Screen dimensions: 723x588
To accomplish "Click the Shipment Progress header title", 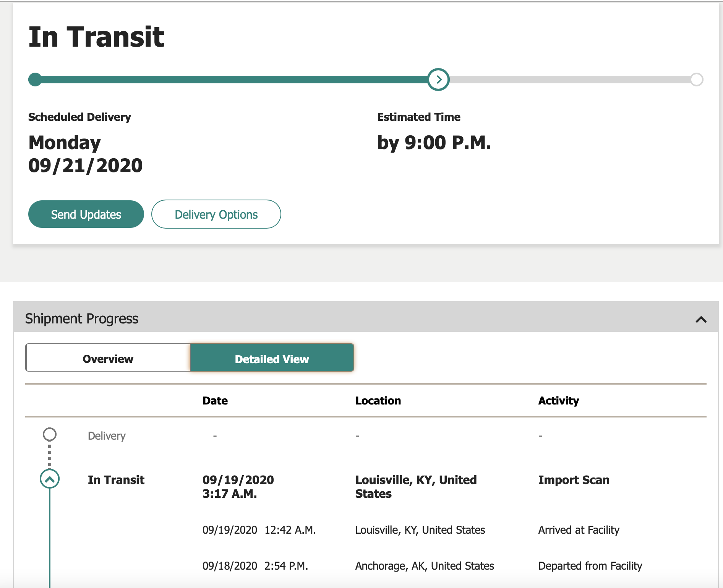I will [82, 318].
